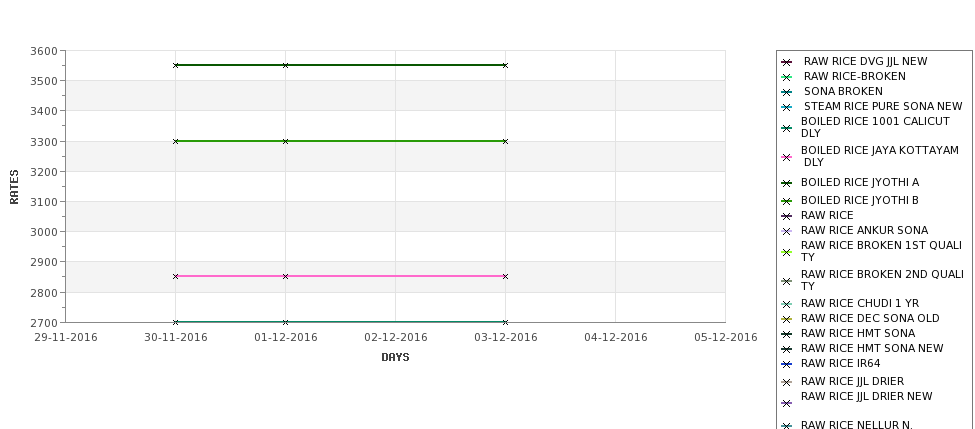This screenshot has height=429, width=975.
Task: Click the SONA BROKEN legend marker
Action: pyautogui.click(x=787, y=92)
